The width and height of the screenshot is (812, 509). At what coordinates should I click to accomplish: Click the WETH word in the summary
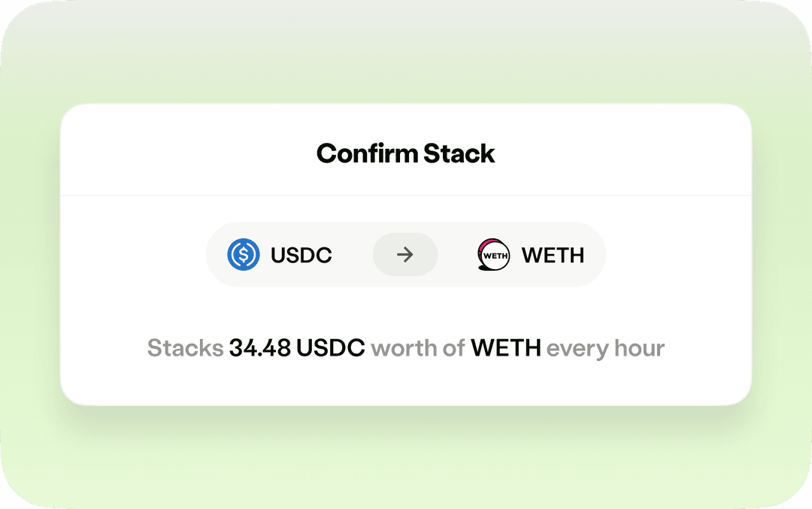click(x=507, y=347)
